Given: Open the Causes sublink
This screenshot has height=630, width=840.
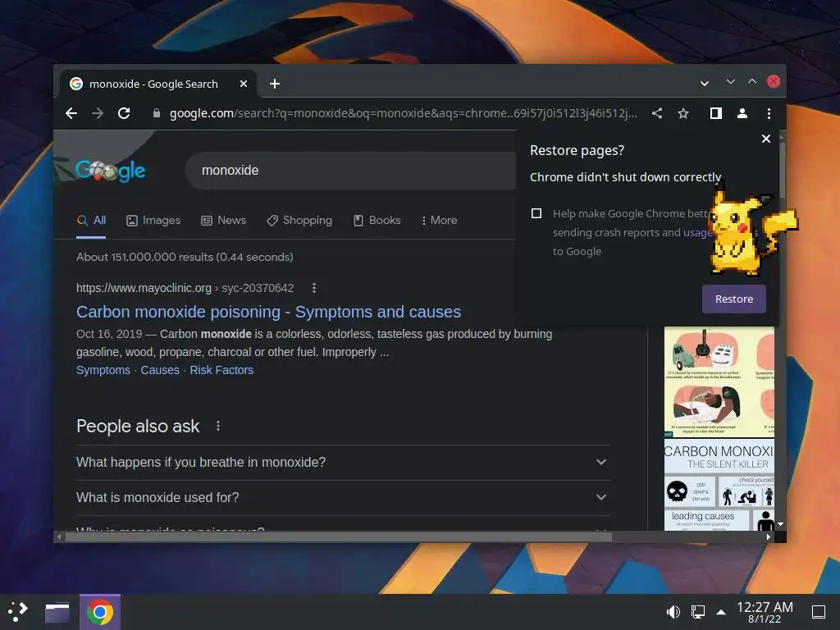Looking at the screenshot, I should tap(160, 370).
